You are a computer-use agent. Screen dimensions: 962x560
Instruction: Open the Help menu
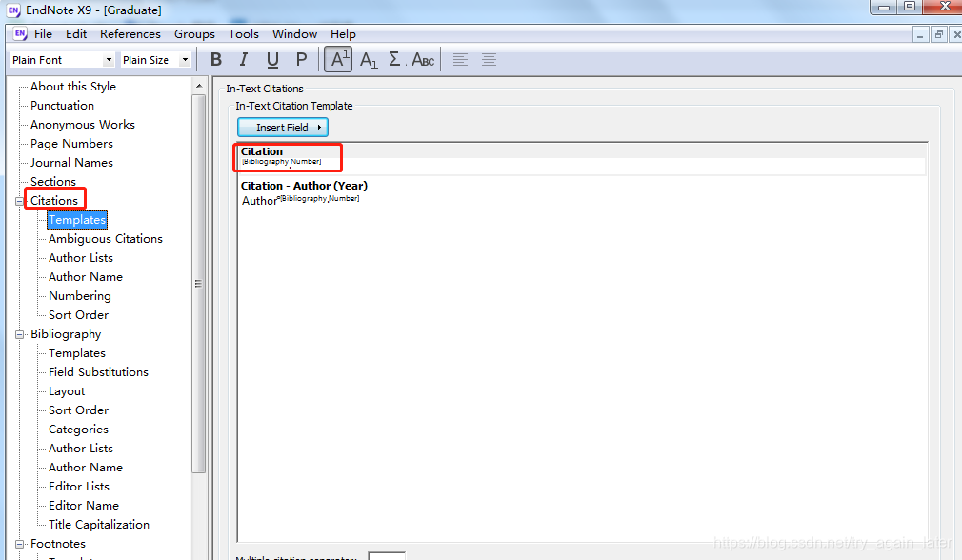point(343,33)
